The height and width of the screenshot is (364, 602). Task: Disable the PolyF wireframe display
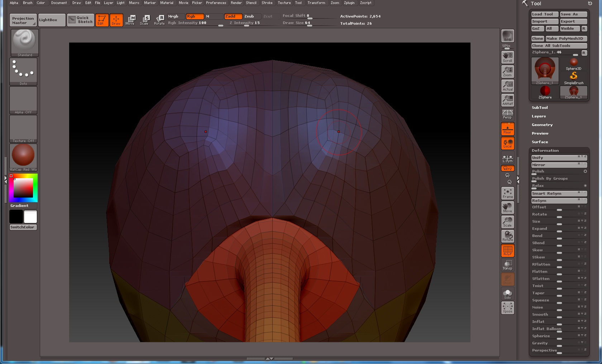point(507,251)
